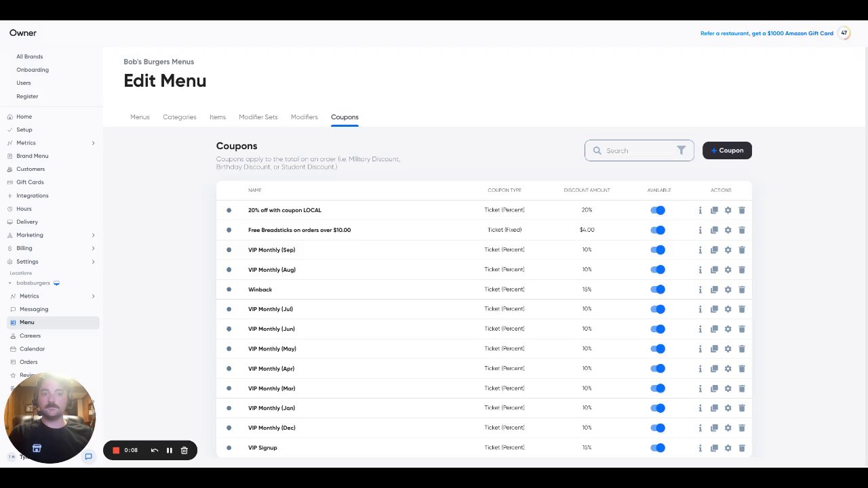868x488 pixels.
Task: Switch to the Menus tab
Action: click(x=140, y=117)
